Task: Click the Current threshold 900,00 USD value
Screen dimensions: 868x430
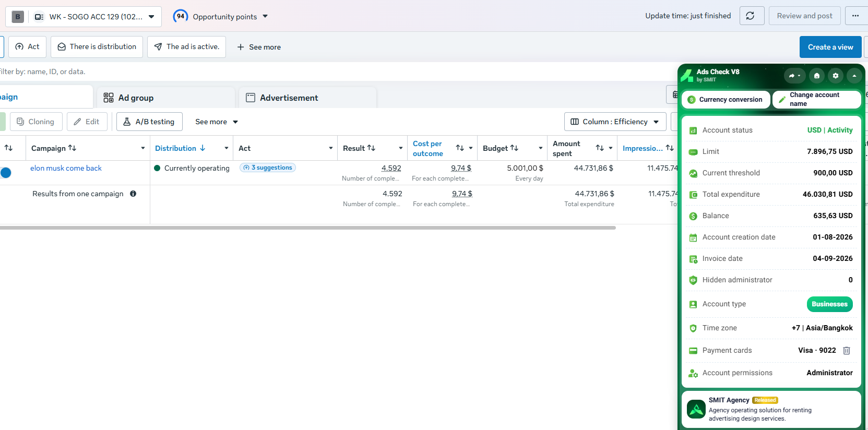Action: pyautogui.click(x=833, y=173)
